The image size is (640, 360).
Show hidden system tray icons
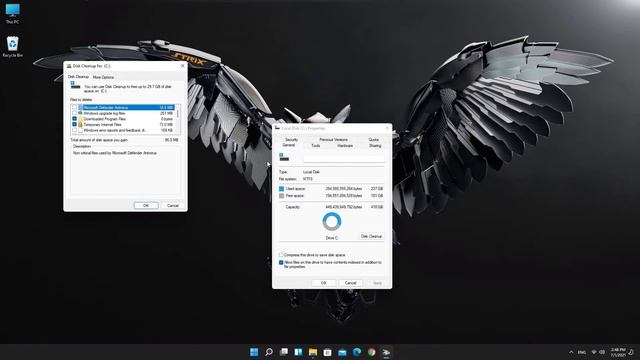[571, 352]
